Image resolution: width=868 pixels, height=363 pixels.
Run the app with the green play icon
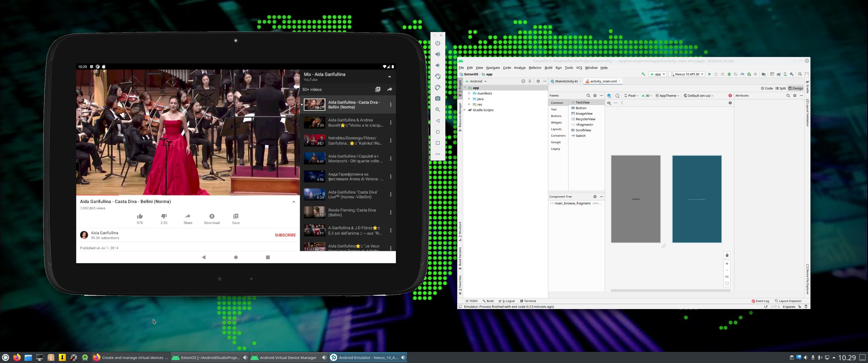click(x=709, y=74)
